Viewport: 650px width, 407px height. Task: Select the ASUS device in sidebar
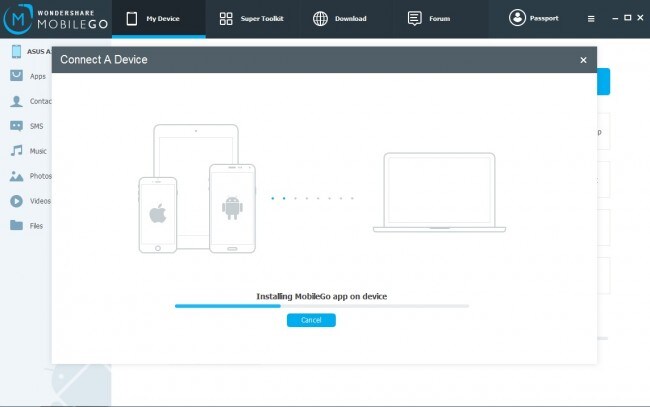tap(31, 51)
